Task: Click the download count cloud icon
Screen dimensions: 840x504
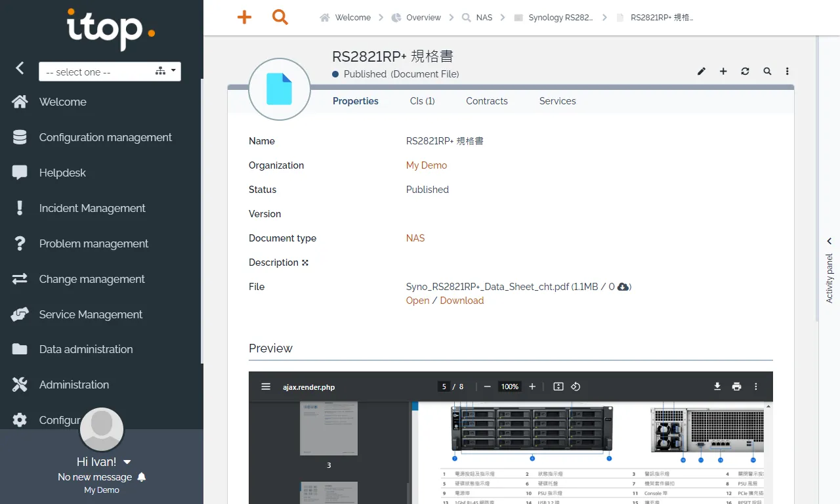Action: point(623,287)
